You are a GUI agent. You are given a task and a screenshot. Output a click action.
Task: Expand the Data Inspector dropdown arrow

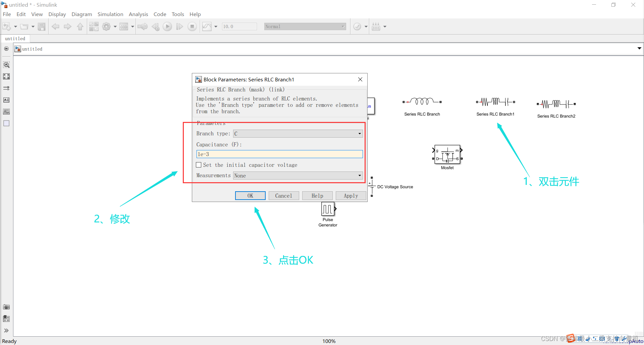point(216,26)
